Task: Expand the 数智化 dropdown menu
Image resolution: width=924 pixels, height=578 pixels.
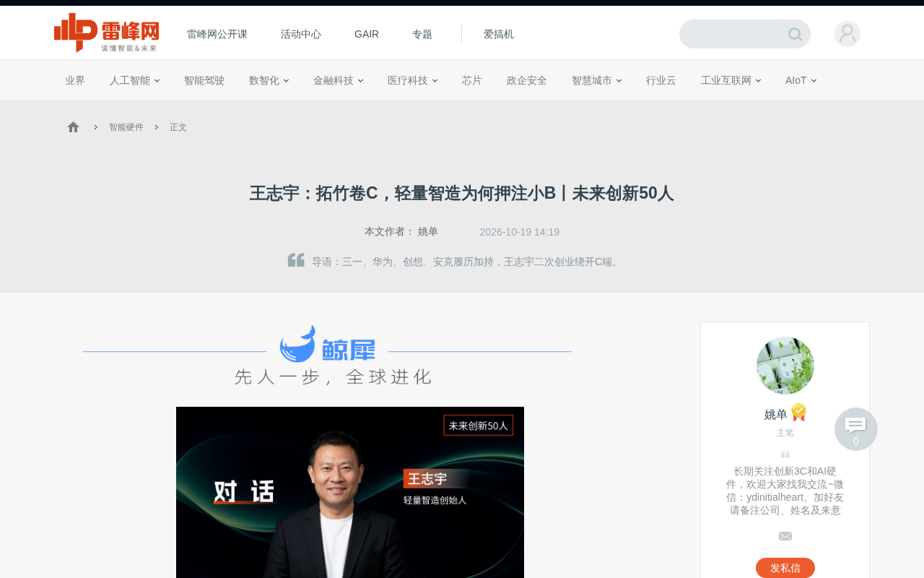Action: 269,80
